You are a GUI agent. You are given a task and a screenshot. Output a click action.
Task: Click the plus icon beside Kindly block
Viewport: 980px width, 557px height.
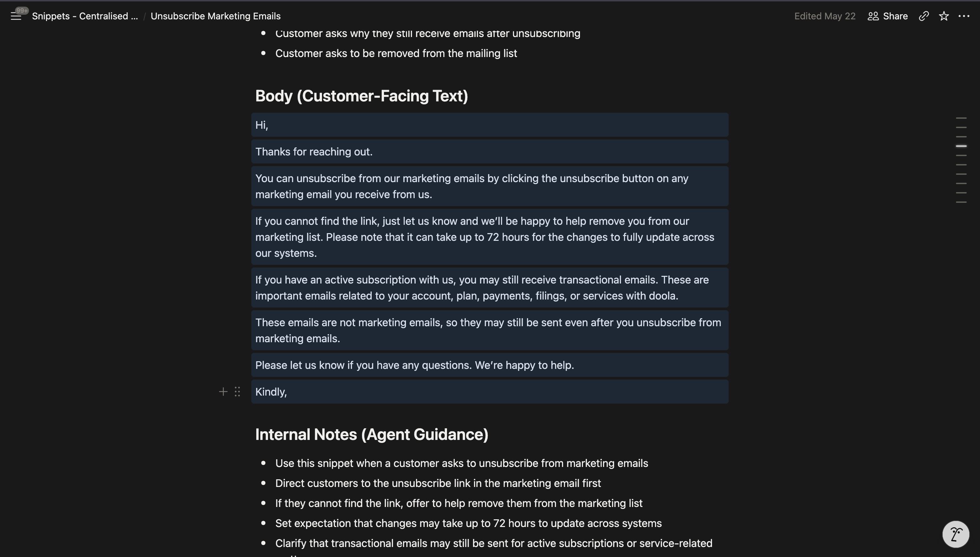[x=223, y=392]
